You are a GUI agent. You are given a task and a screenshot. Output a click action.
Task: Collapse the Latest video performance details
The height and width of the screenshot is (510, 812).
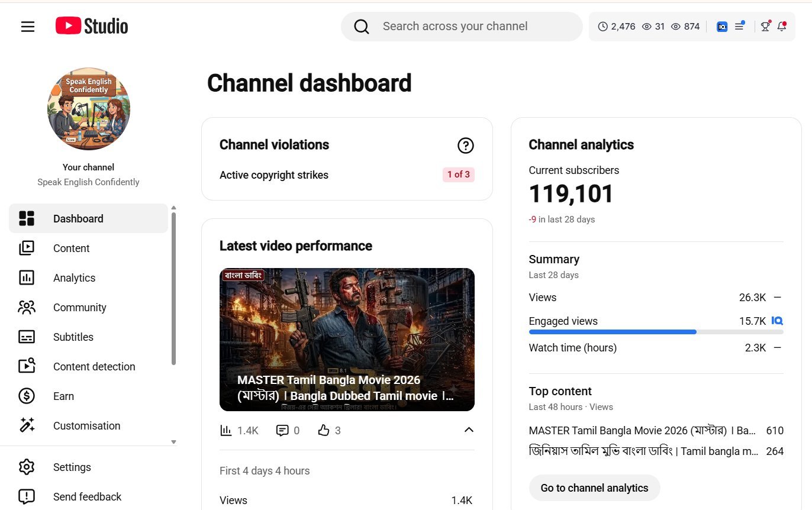[469, 430]
